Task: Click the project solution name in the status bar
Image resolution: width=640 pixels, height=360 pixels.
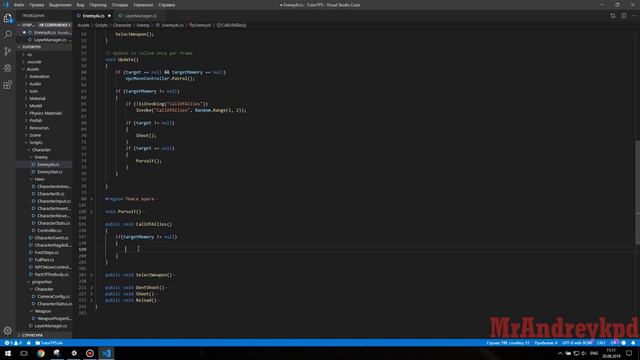Action: 49,343
